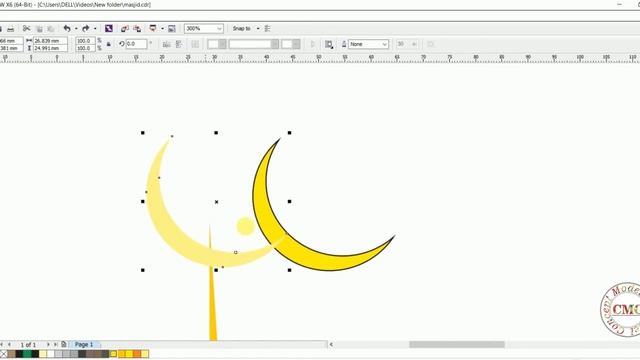This screenshot has width=640, height=360.
Task: Click the Import icon
Action: [x=125, y=29]
